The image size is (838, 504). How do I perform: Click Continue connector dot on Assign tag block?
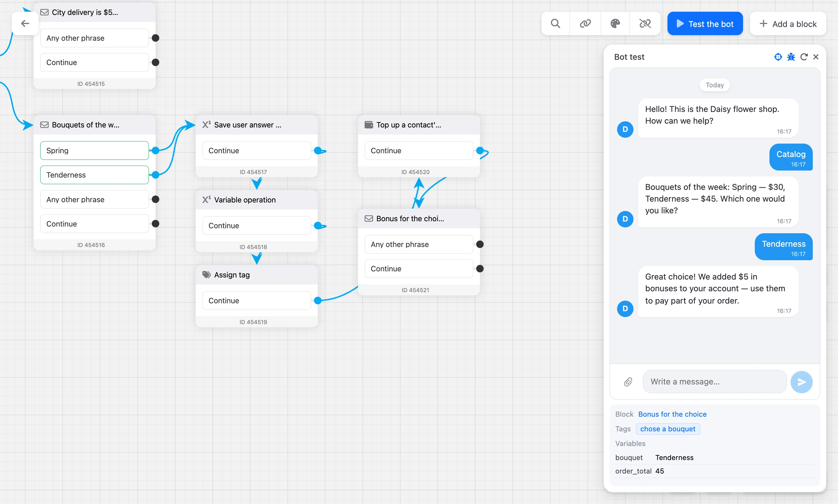[318, 301]
